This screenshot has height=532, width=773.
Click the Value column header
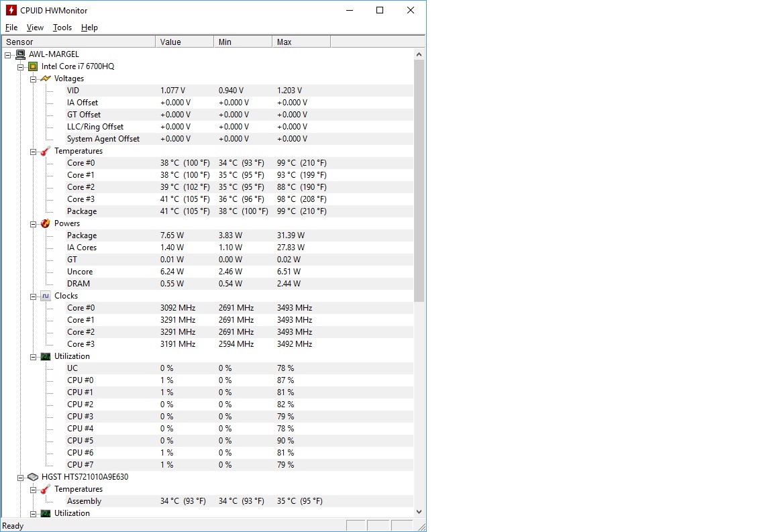pos(185,42)
